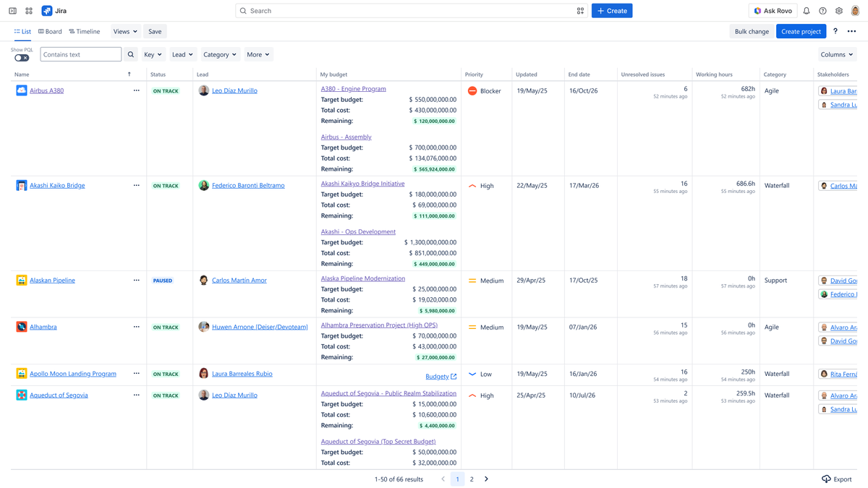Viewport: 868px width, 488px height.
Task: Click the Jira logo icon
Action: [x=47, y=11]
